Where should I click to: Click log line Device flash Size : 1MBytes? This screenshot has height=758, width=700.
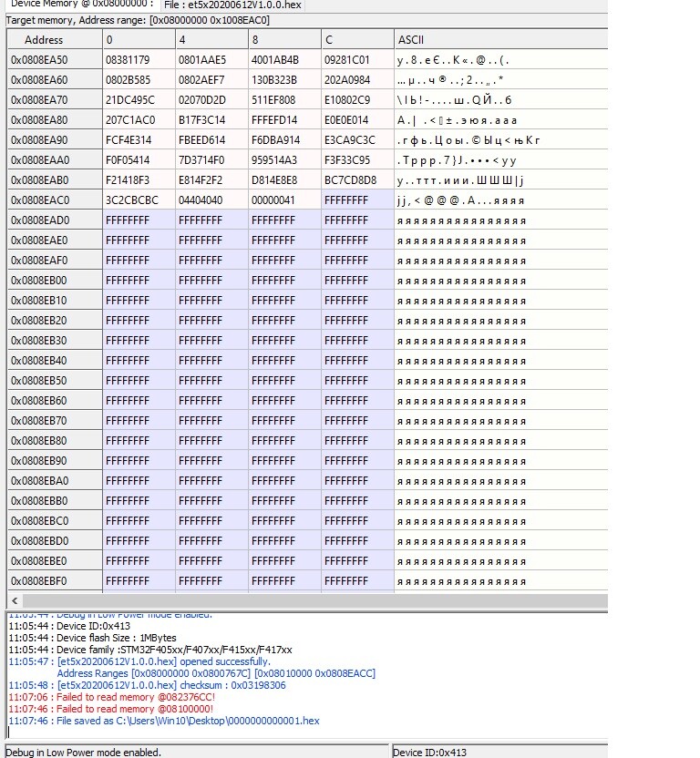[x=92, y=638]
